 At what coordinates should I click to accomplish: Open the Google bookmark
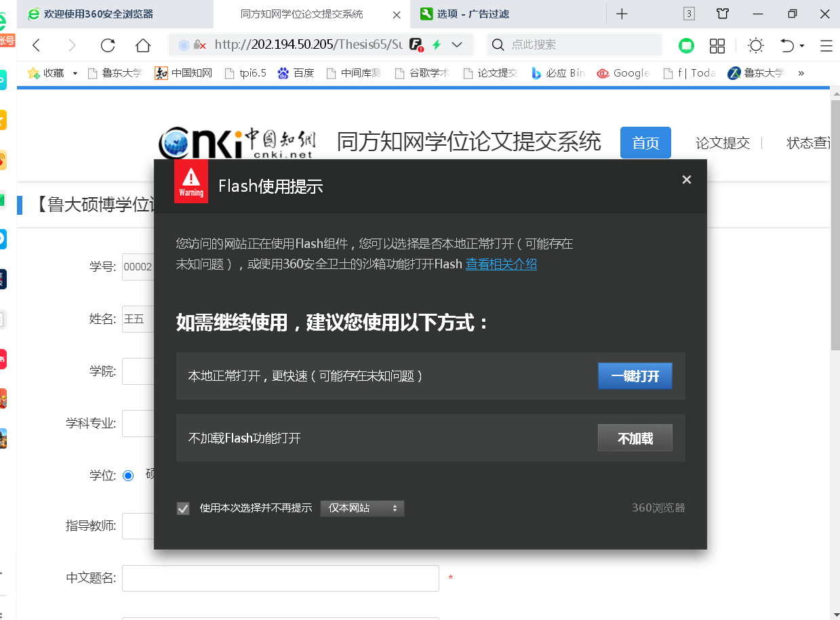[623, 73]
